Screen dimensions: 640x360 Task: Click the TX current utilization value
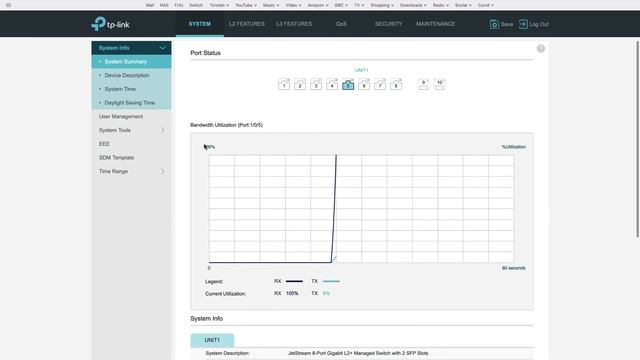[x=326, y=293]
